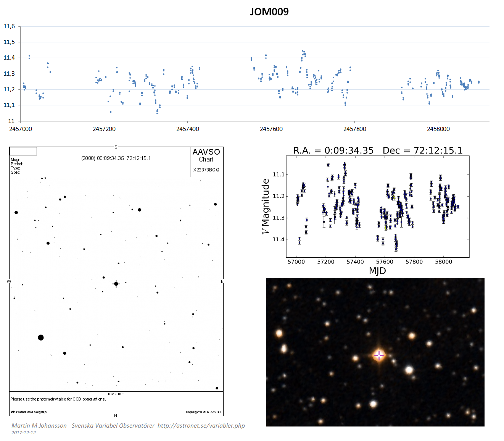Screen dimensions: 504x441
Task: Click the R.A. and Dec coordinates title
Action: [x=378, y=150]
